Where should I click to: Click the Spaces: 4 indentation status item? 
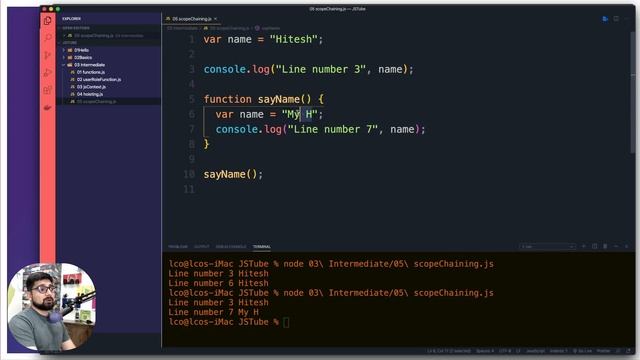(484, 351)
